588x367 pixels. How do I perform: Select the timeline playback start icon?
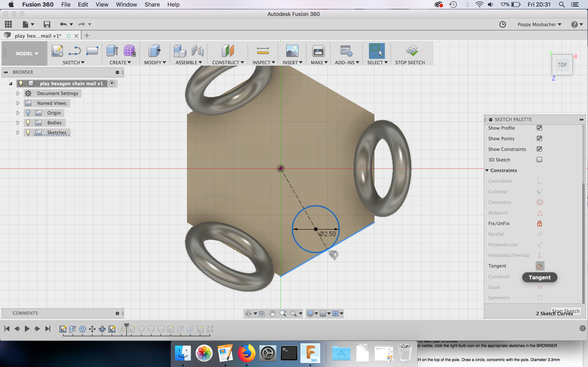pos(6,329)
